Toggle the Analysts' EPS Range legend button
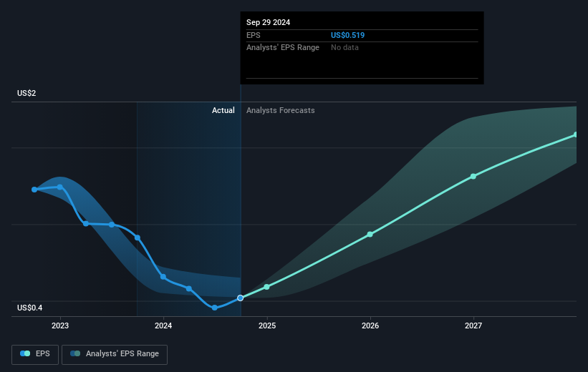This screenshot has width=588, height=372. click(115, 354)
